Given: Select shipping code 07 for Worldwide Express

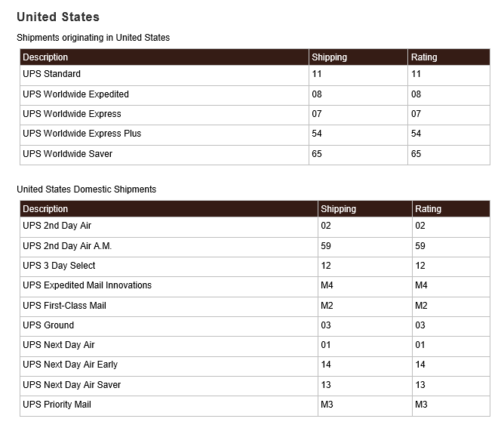Looking at the screenshot, I should point(317,114).
